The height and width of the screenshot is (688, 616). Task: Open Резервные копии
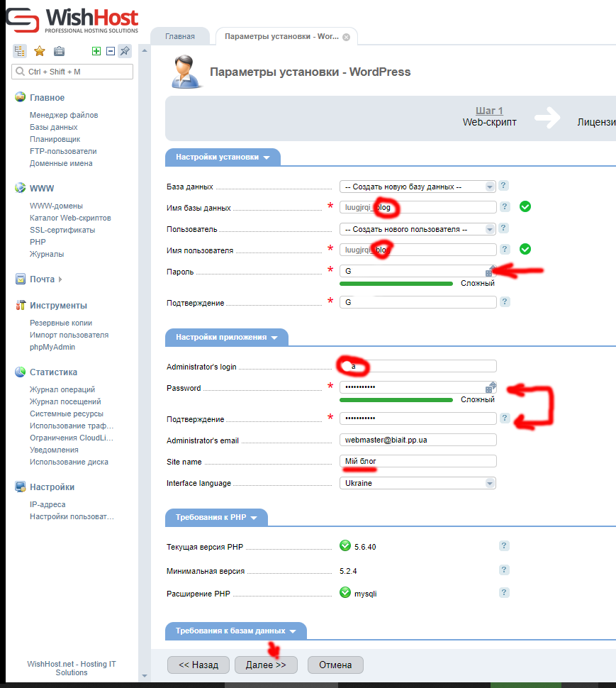pyautogui.click(x=61, y=323)
